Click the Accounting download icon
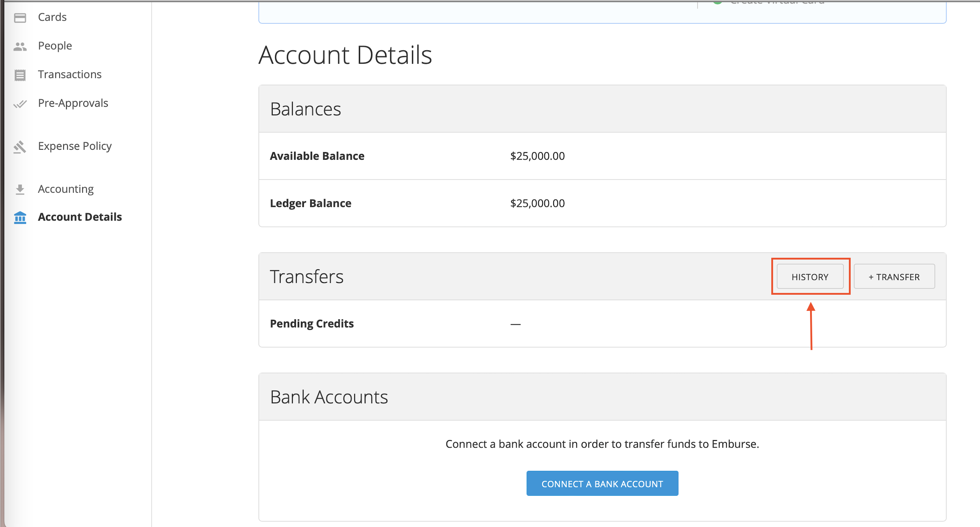This screenshot has width=980, height=527. tap(20, 189)
